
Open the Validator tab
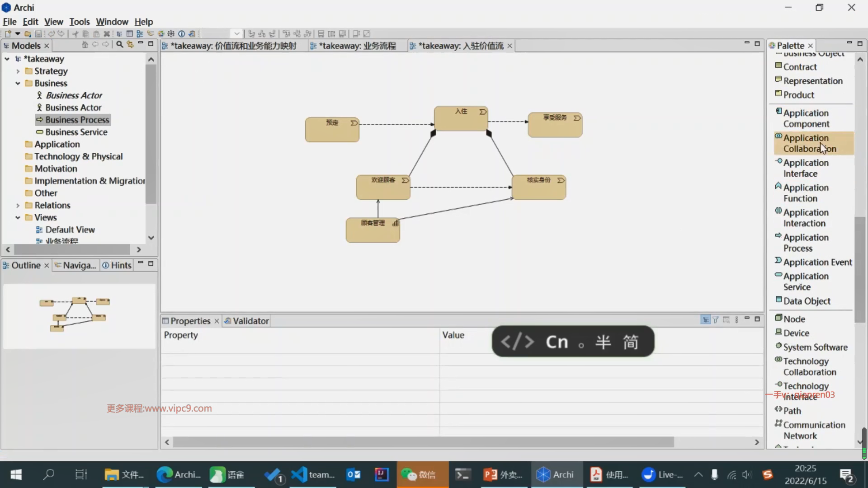(250, 321)
